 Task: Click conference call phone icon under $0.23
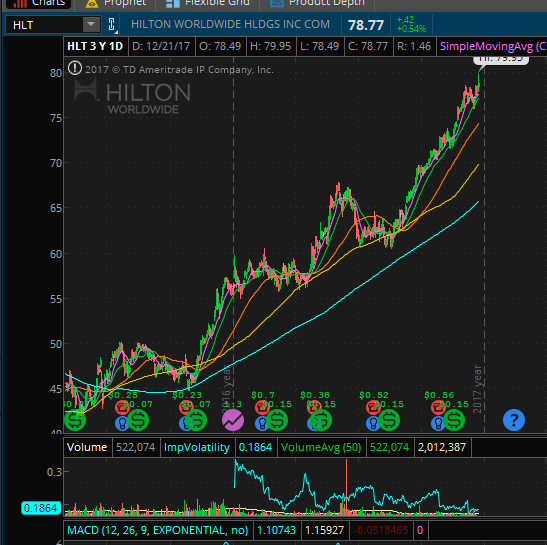186,407
